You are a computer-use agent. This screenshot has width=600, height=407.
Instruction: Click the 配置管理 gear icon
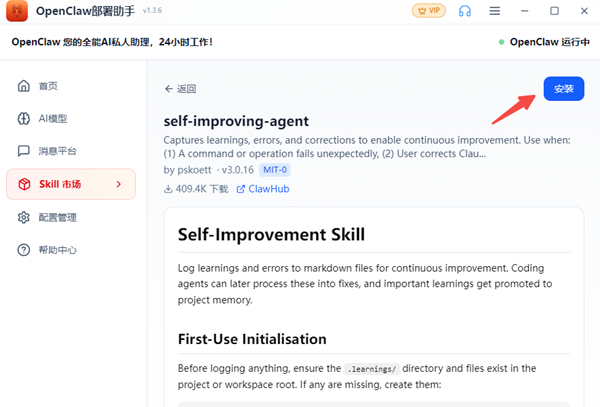click(24, 217)
